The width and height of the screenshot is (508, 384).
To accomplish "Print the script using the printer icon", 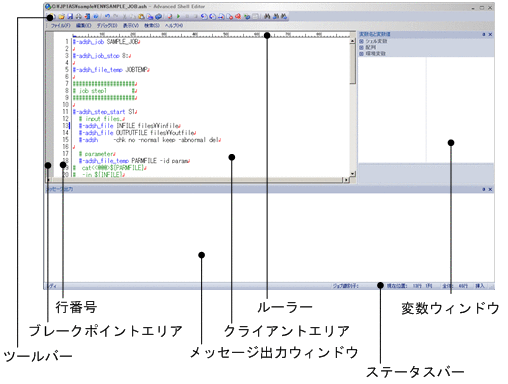I will 78,16.
